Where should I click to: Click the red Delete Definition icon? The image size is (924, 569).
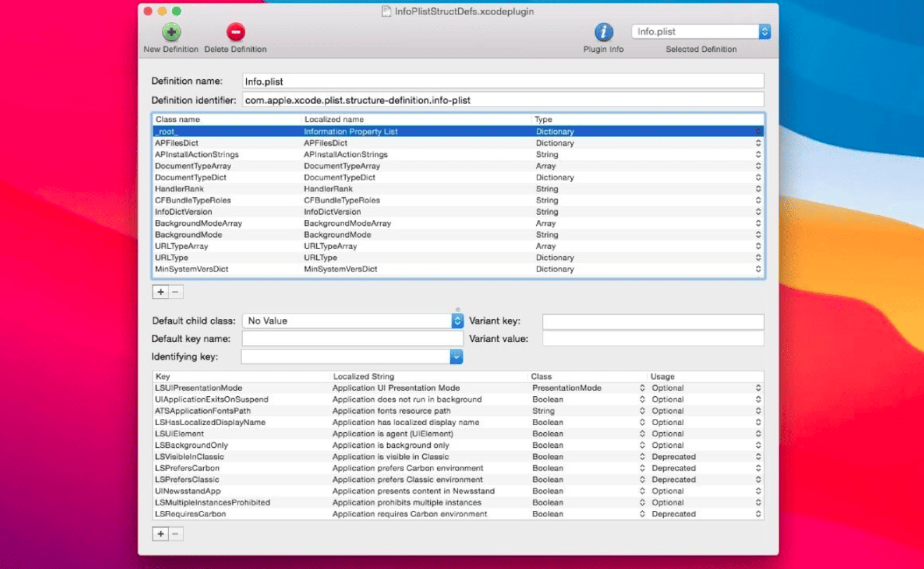coord(236,32)
